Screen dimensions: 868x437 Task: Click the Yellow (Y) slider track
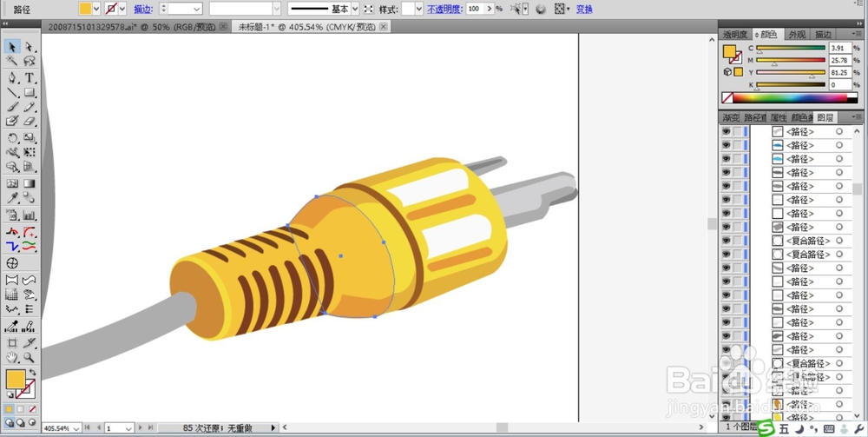tap(791, 73)
